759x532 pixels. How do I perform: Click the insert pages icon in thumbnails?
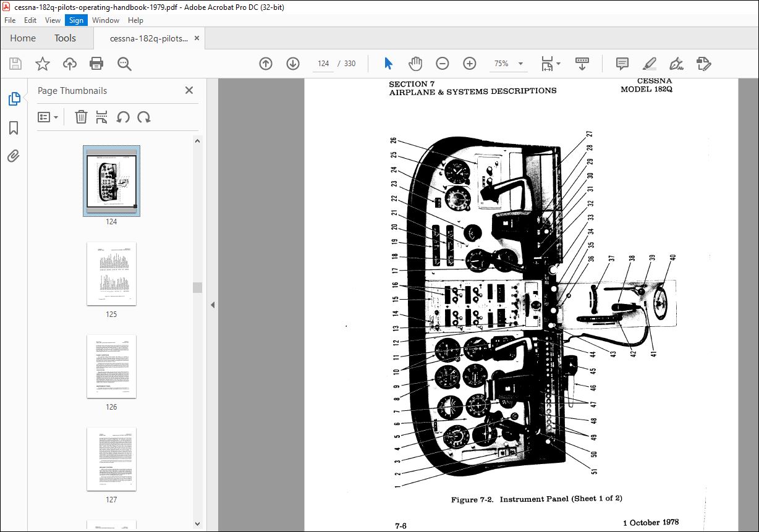pos(102,117)
